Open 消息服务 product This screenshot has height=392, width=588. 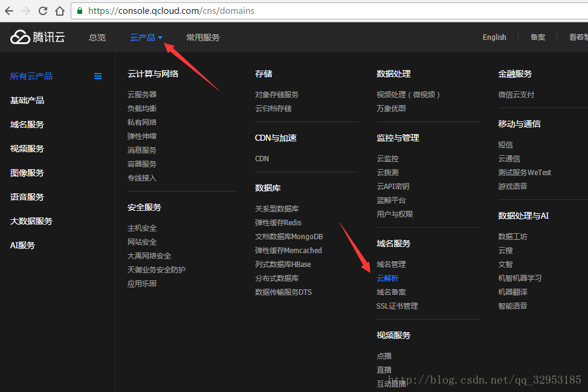[x=142, y=150]
